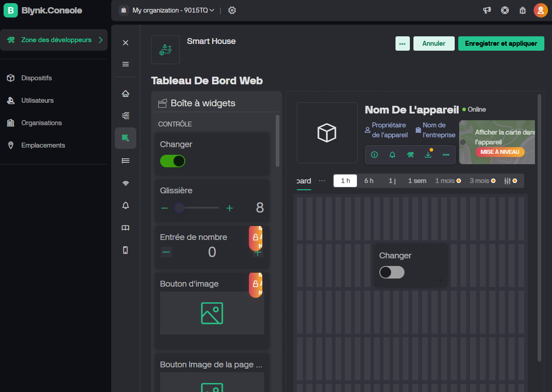This screenshot has height=392, width=552.
Task: Open organization settings gear icon
Action: [x=232, y=10]
